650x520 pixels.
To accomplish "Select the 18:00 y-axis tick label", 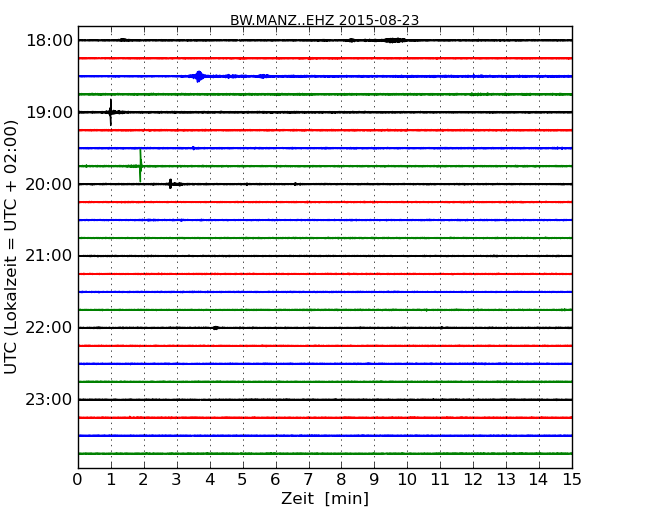I will (x=49, y=40).
